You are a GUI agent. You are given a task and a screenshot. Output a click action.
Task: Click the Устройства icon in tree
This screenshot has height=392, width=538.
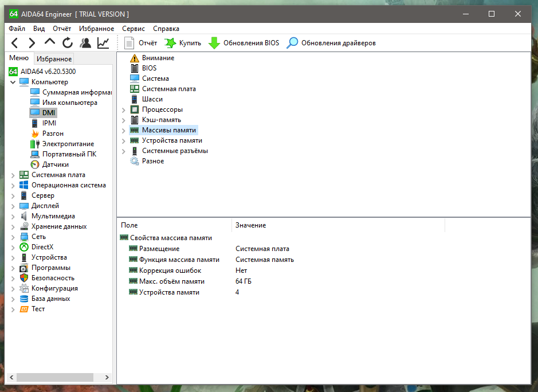[x=23, y=257]
